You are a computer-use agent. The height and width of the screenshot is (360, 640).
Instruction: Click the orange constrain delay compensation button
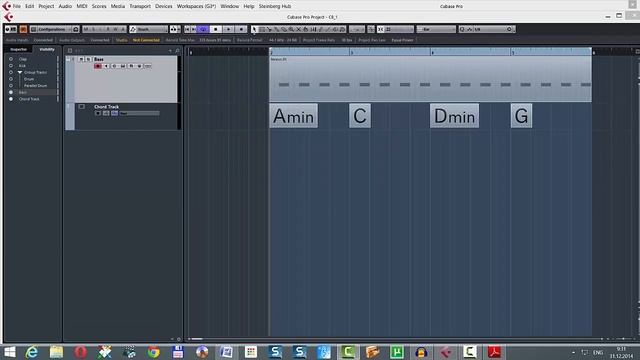23,29
